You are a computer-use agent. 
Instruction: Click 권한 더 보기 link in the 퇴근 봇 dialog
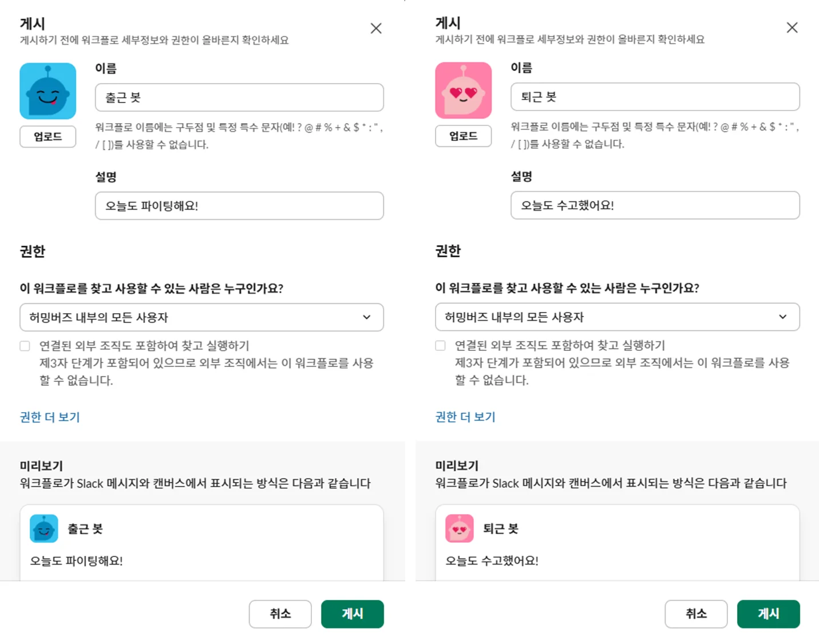[x=465, y=417]
